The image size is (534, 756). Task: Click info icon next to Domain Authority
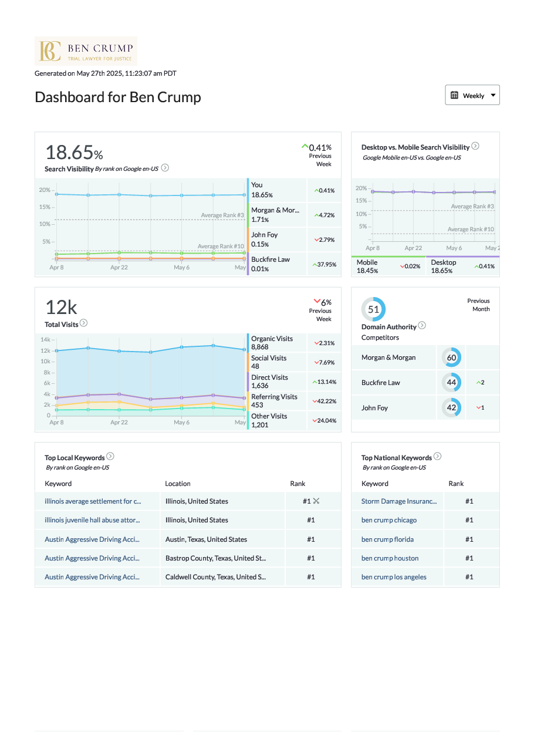tap(422, 326)
